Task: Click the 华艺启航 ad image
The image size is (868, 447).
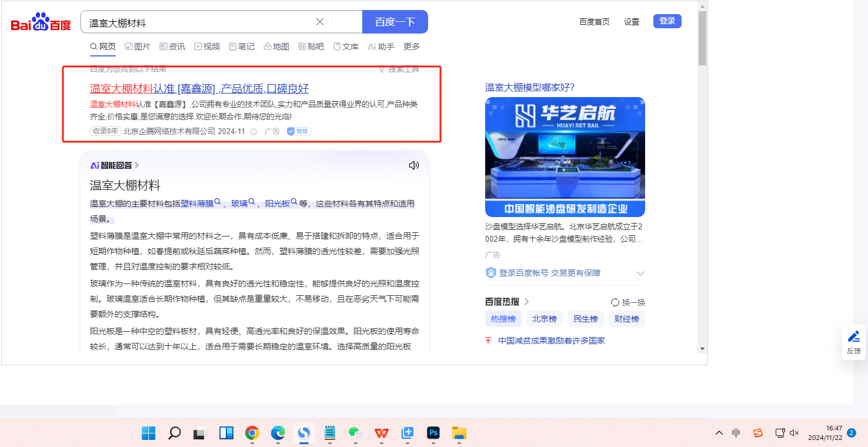Action: click(x=565, y=157)
